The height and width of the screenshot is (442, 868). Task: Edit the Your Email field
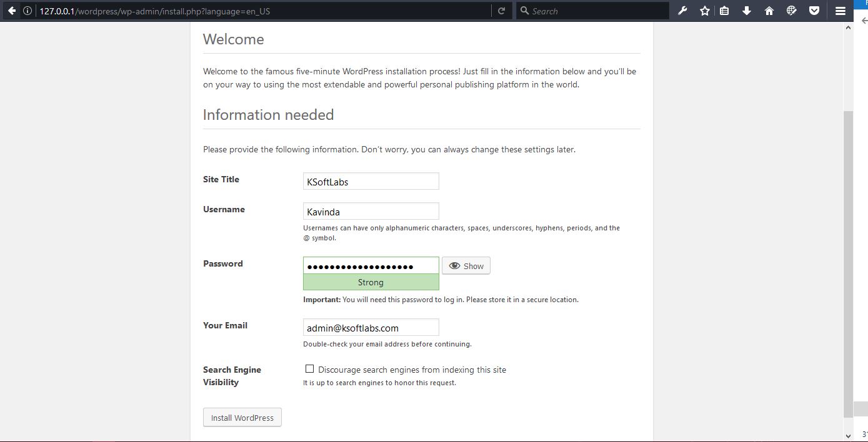371,327
